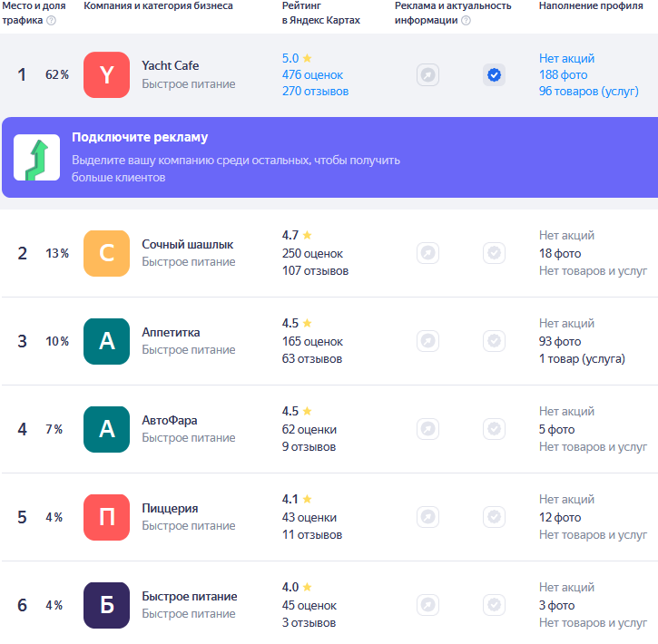This screenshot has height=644, width=658.
Task: Click the 5.0 rating link
Action: tap(290, 58)
